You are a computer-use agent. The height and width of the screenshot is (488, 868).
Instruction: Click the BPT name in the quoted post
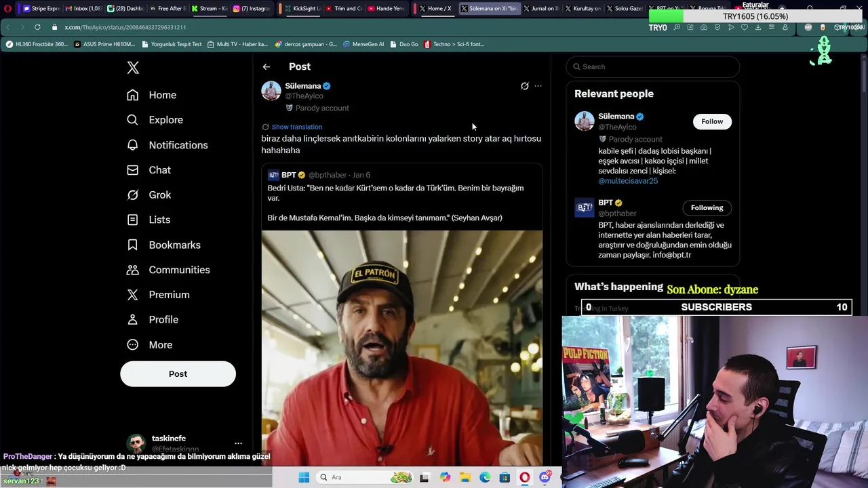click(289, 175)
